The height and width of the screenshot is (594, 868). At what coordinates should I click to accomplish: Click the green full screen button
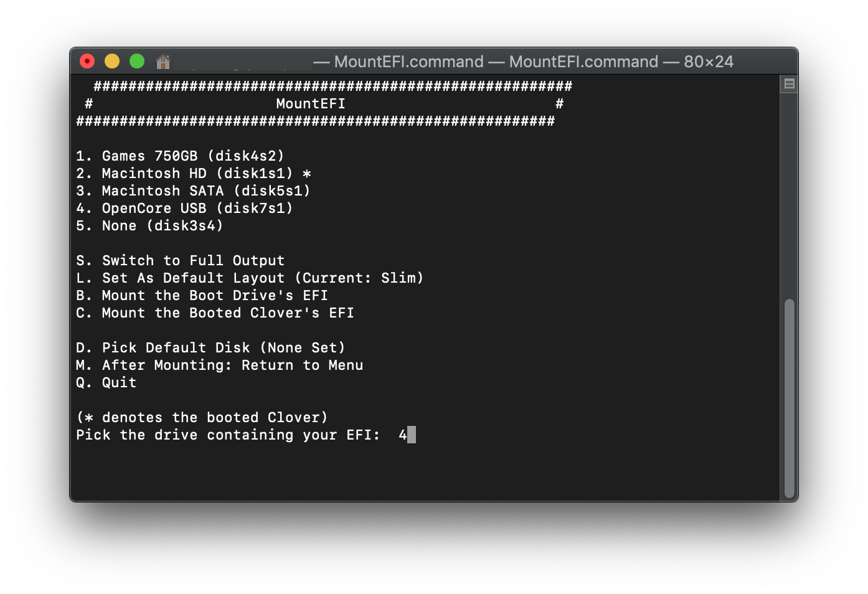[137, 61]
